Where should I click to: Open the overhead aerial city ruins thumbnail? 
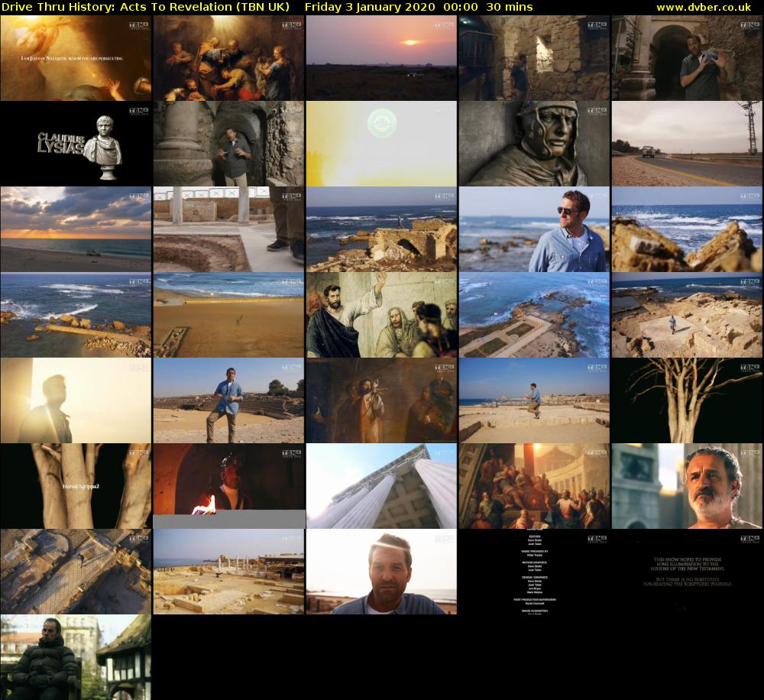[76, 572]
